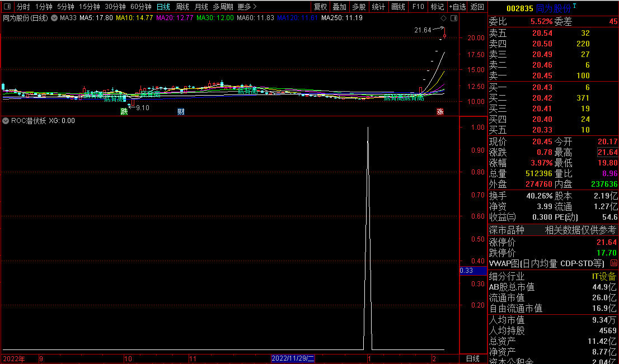Open the 统计 statistics tool
The height and width of the screenshot is (364, 619).
pos(378,7)
